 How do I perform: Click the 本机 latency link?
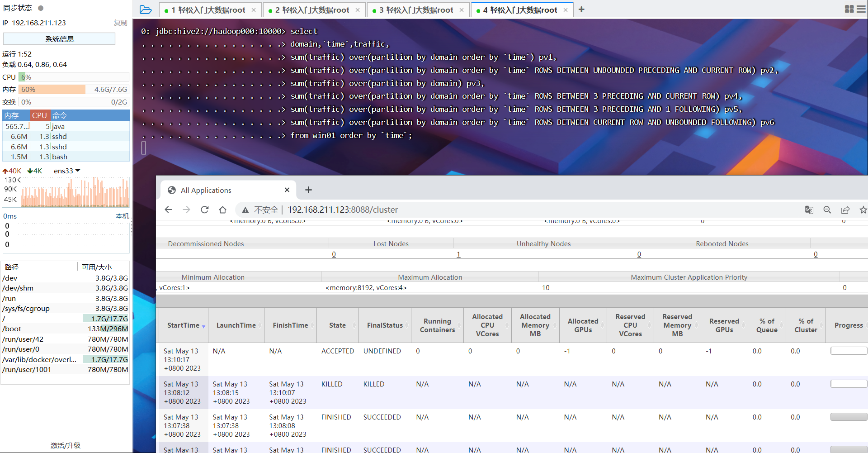(123, 216)
